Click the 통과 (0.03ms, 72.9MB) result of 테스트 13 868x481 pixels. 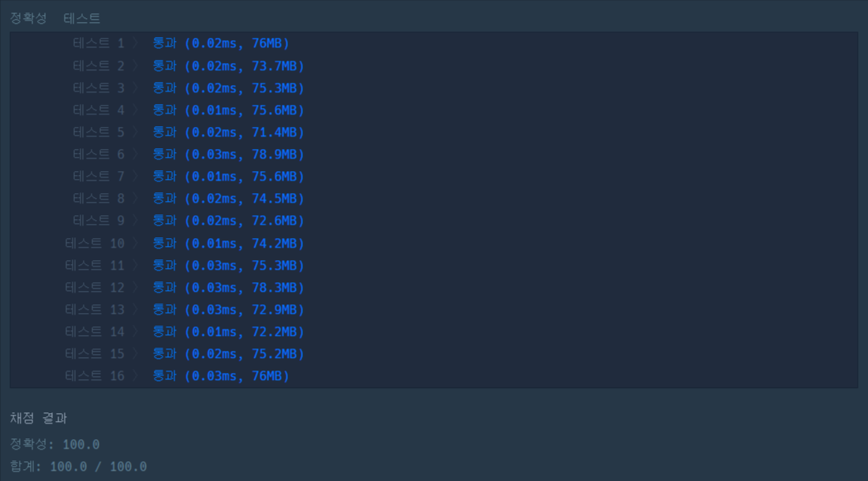click(228, 310)
